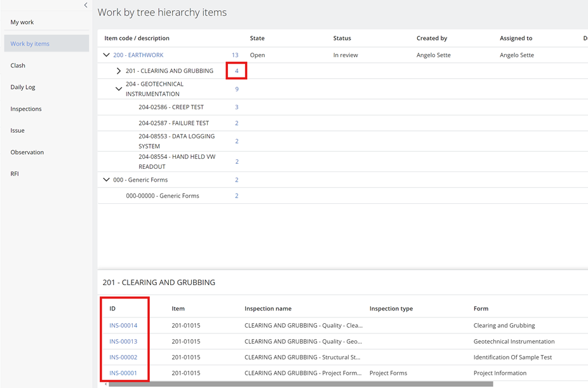The image size is (588, 388).
Task: Select Observation in the sidebar
Action: 27,152
